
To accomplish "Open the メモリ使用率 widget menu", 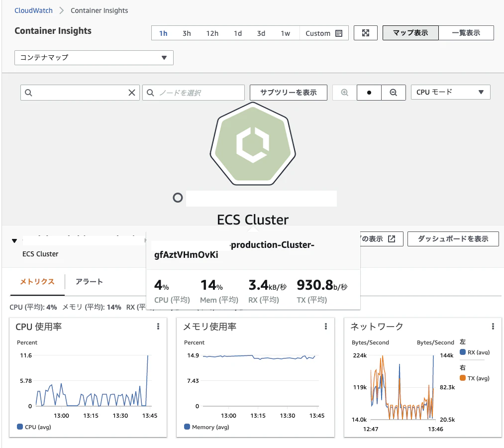I will pyautogui.click(x=325, y=327).
